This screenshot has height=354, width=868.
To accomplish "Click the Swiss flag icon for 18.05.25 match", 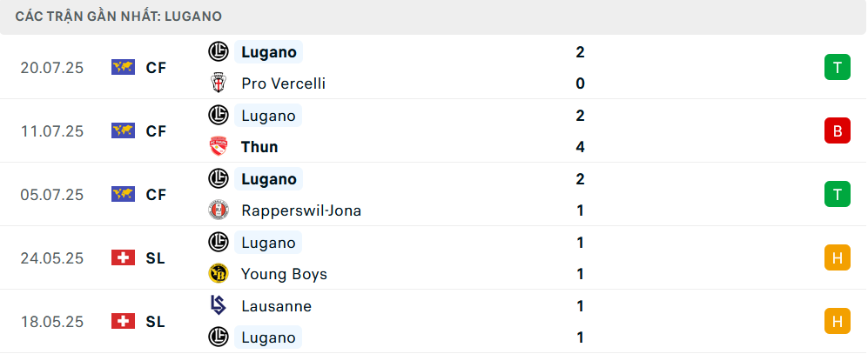I will (123, 321).
